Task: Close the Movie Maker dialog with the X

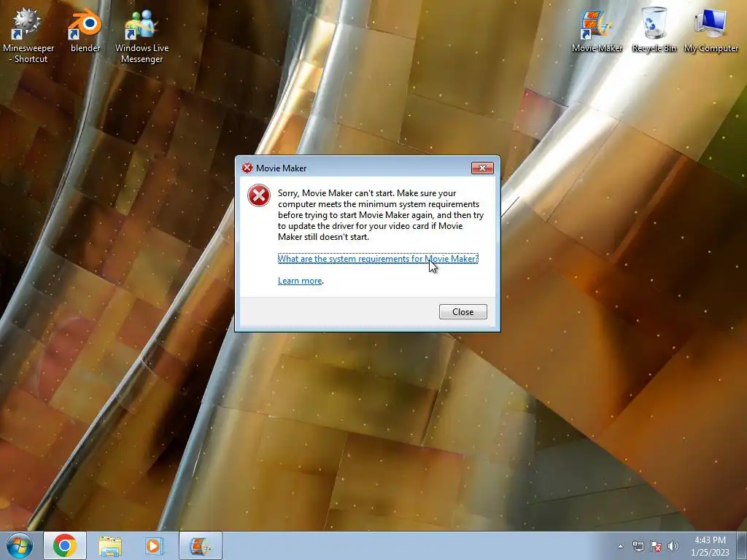Action: [482, 168]
